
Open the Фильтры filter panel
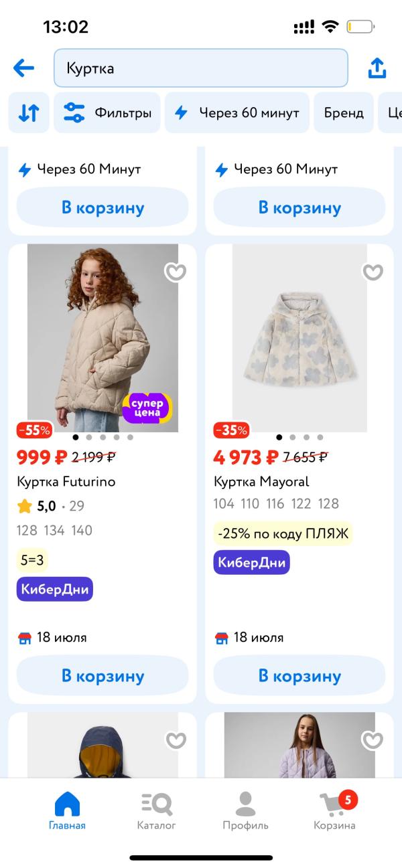pyautogui.click(x=107, y=113)
